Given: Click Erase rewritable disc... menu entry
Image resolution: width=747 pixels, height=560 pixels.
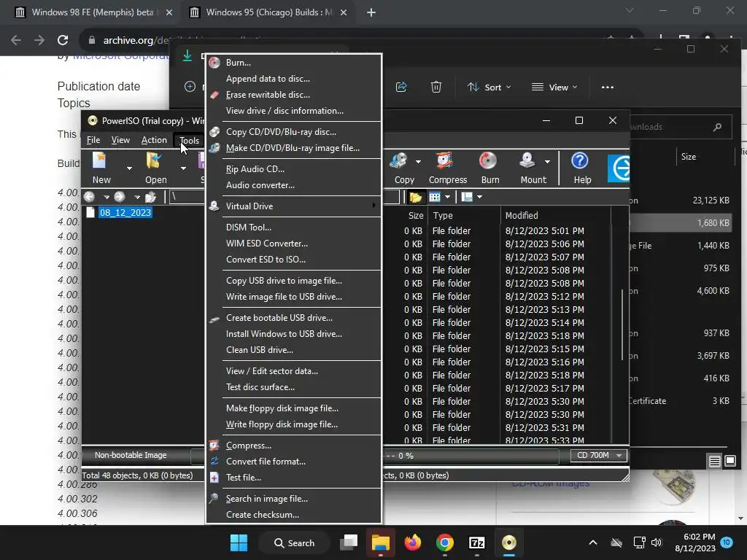Looking at the screenshot, I should point(294,95).
